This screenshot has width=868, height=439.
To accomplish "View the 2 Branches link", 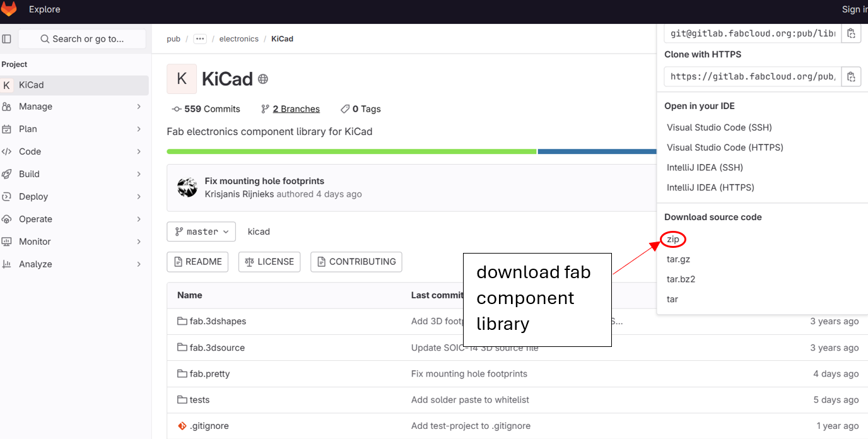I will [x=290, y=109].
